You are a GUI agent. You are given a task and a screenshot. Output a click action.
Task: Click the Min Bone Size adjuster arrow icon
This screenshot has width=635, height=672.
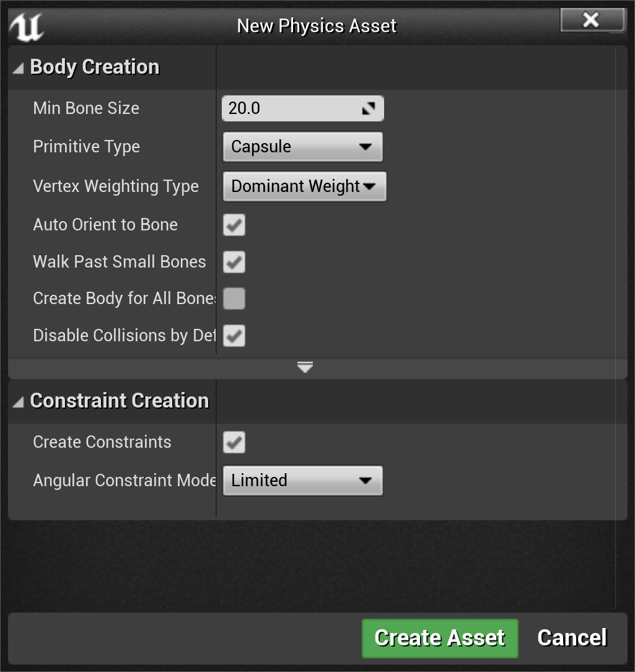tap(370, 108)
